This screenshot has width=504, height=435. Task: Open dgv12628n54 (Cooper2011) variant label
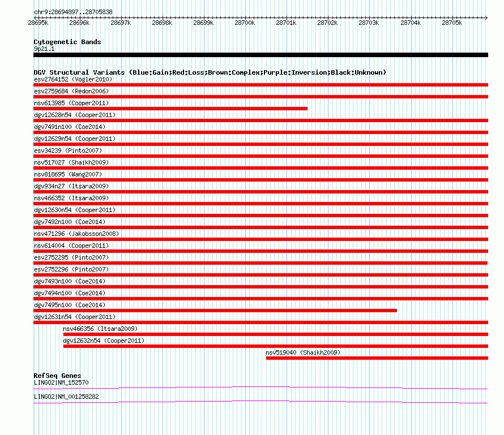75,115
